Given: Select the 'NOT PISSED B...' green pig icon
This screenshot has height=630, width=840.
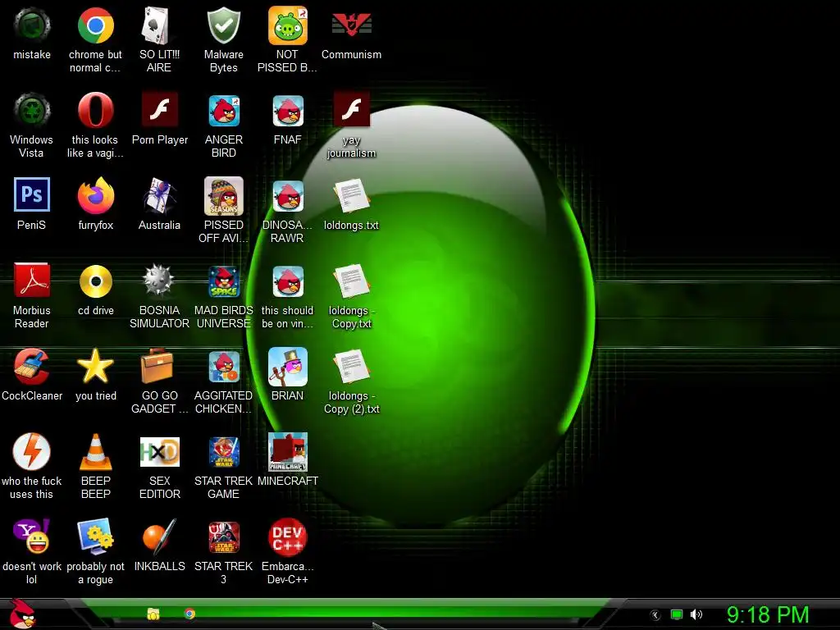Looking at the screenshot, I should (x=287, y=25).
